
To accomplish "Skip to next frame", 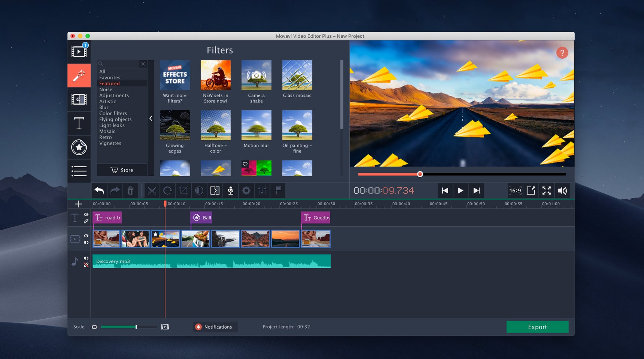I will [476, 191].
